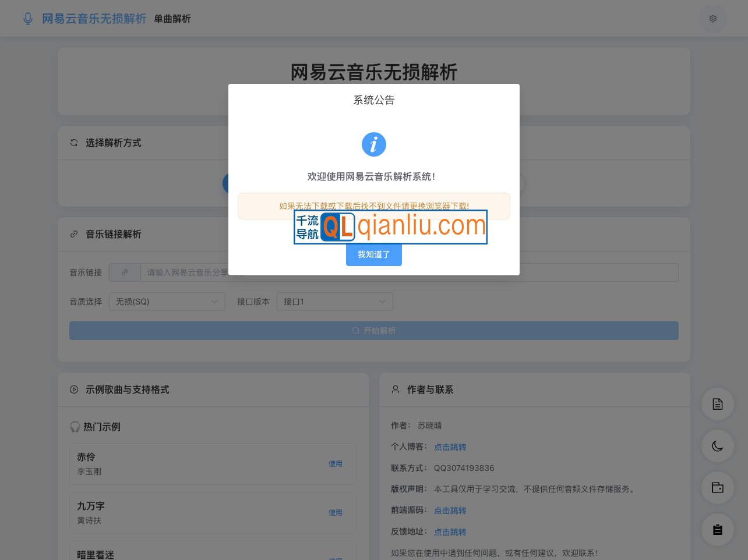Image resolution: width=748 pixels, height=560 pixels.
Task: Open the 接口版本 dropdown showing 接口1
Action: (x=335, y=302)
